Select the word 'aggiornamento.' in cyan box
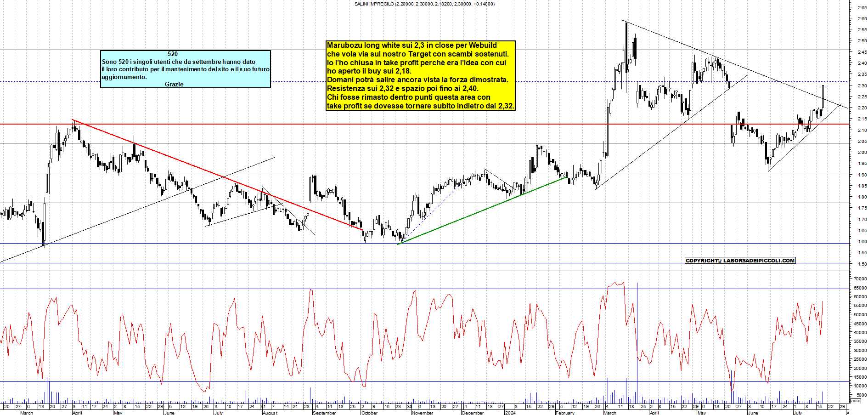This screenshot has height=415, width=868. point(124,77)
